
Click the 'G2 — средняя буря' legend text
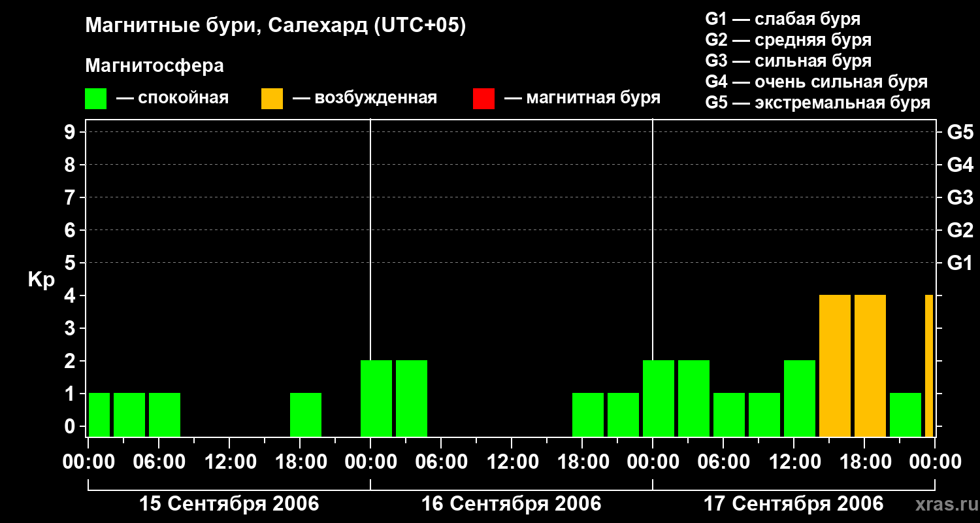click(x=789, y=40)
